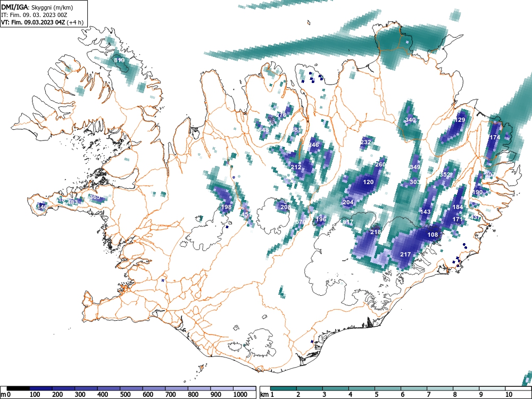This screenshot has width=532, height=399.
Task: Click the '190' visibility value near the east fjords
Action: 477,192
